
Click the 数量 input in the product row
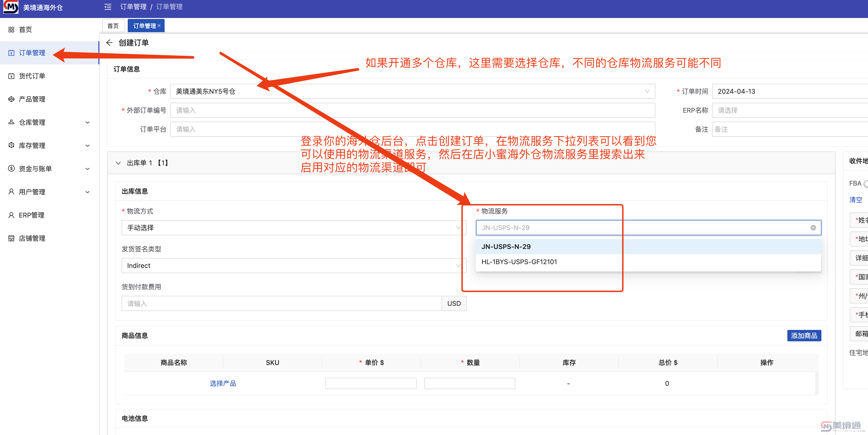(470, 383)
